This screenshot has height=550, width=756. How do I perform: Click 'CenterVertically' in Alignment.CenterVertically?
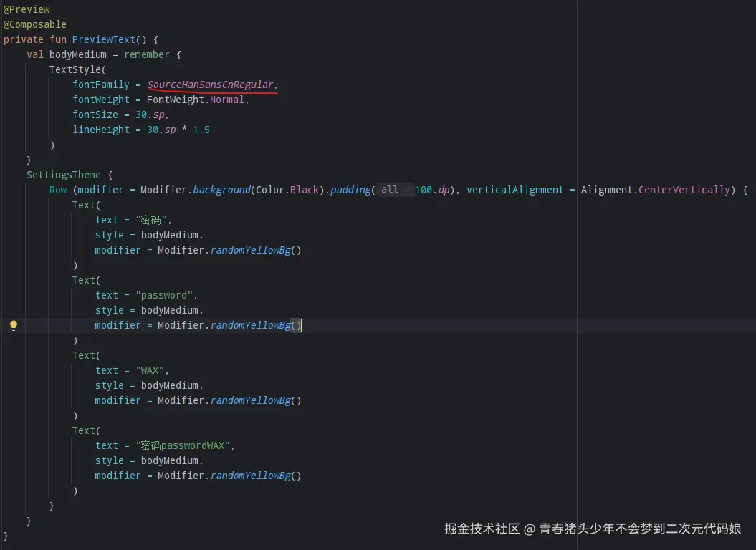684,190
